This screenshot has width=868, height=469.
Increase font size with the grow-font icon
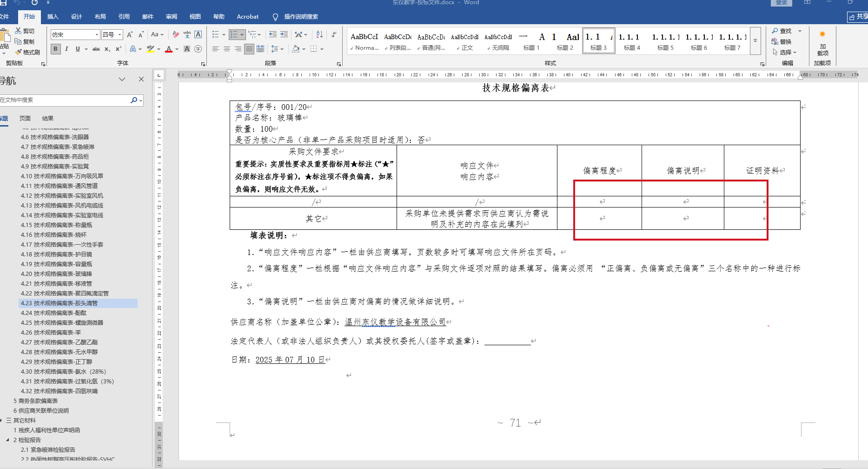coord(130,34)
